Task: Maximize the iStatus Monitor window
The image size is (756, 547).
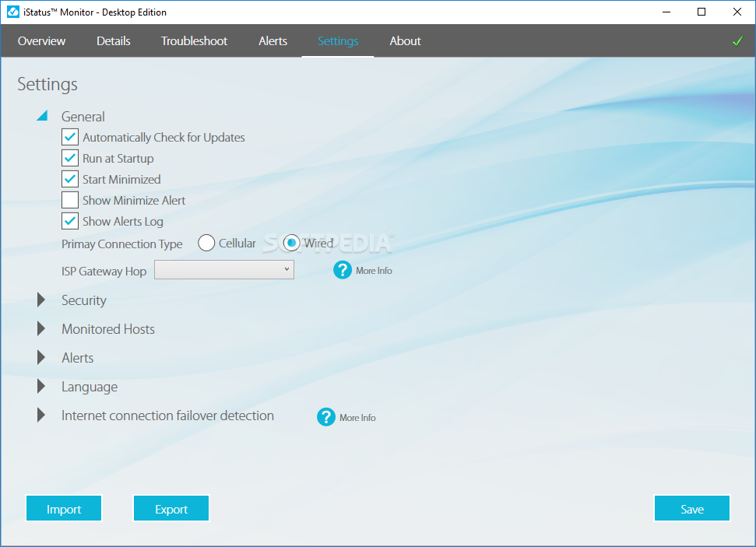Action: tap(701, 12)
